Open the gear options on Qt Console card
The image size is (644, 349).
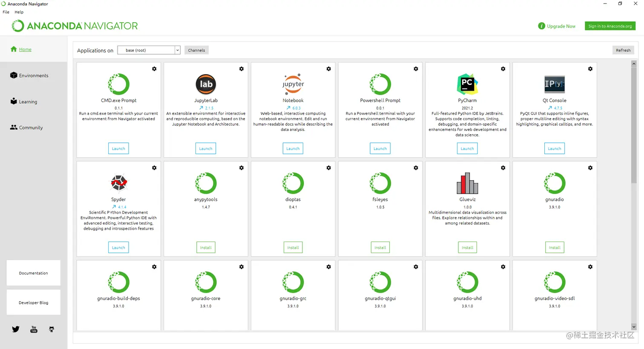[590, 69]
